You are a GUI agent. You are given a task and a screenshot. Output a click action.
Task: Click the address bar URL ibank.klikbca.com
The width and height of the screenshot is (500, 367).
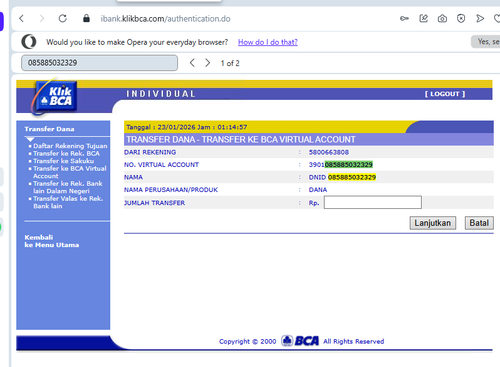pos(165,19)
